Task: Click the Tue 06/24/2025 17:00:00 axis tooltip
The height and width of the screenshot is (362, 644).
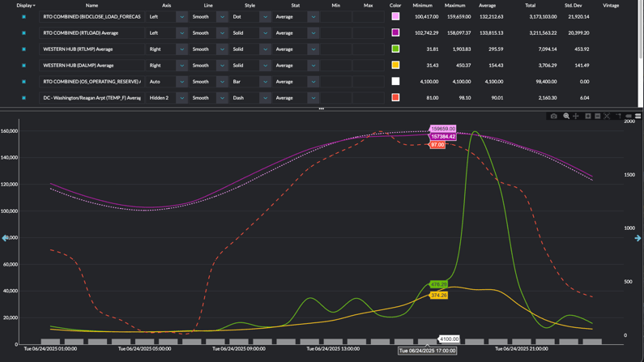Action: [428, 351]
